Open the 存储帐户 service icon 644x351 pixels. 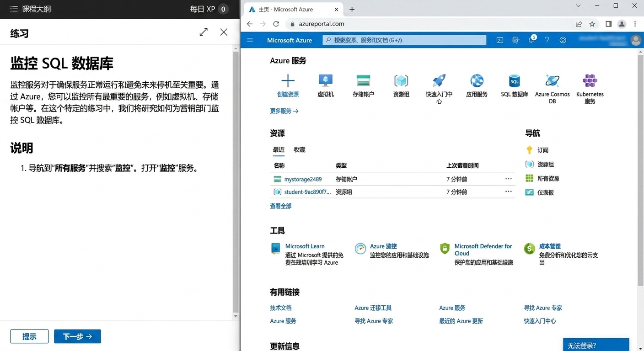click(x=363, y=81)
